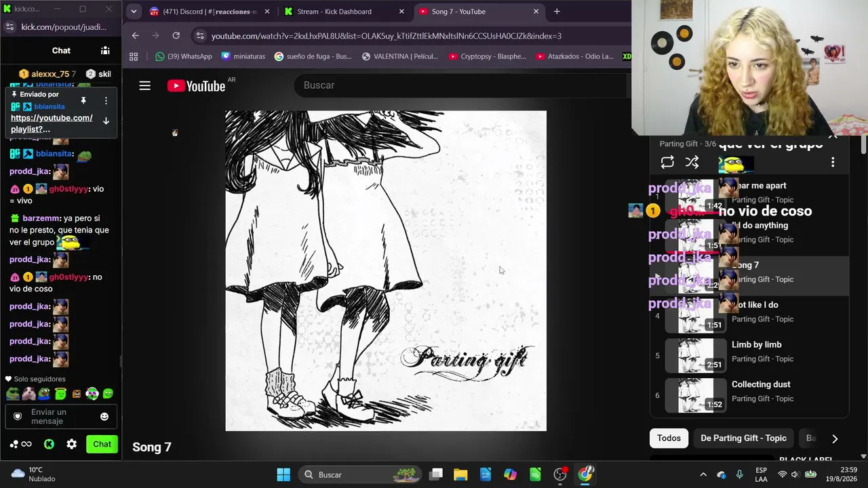
Task: Select the Todos filter chip
Action: click(669, 439)
